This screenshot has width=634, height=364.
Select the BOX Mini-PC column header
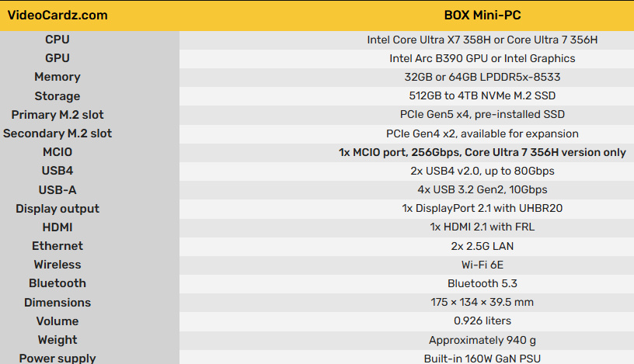tap(482, 16)
